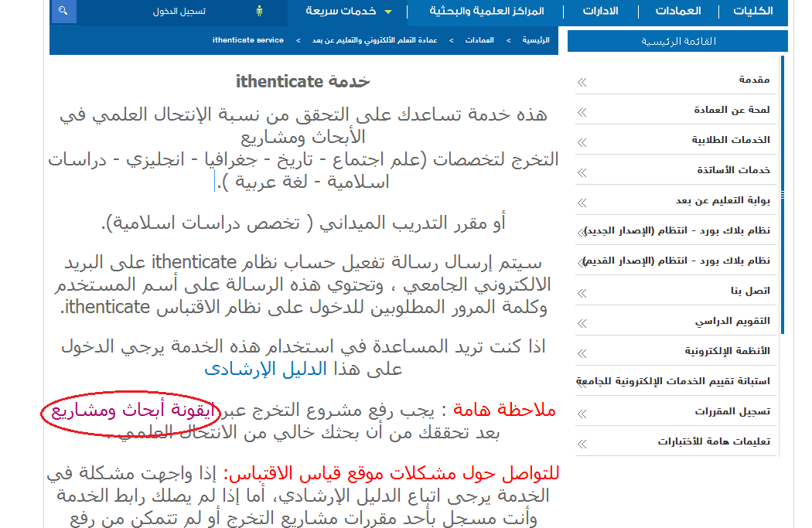
Task: Go to الرئيسية breadcrumb link
Action: point(536,40)
